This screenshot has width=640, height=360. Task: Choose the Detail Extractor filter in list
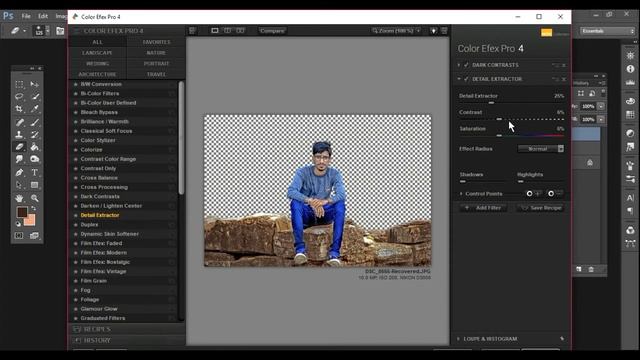100,215
